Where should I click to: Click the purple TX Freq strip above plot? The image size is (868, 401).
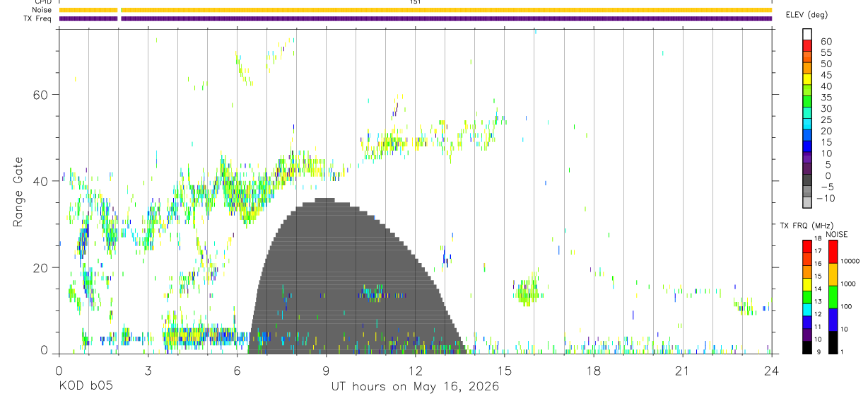click(416, 18)
